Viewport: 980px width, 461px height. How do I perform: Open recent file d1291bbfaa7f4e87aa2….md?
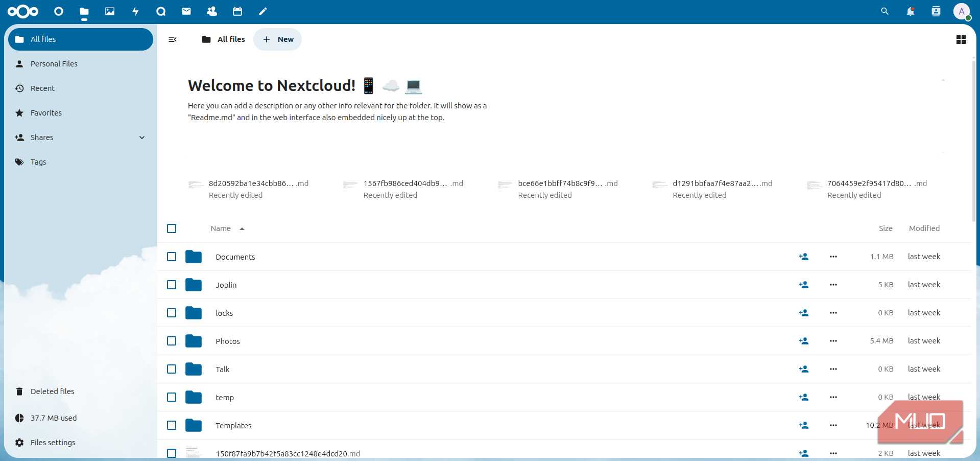713,189
